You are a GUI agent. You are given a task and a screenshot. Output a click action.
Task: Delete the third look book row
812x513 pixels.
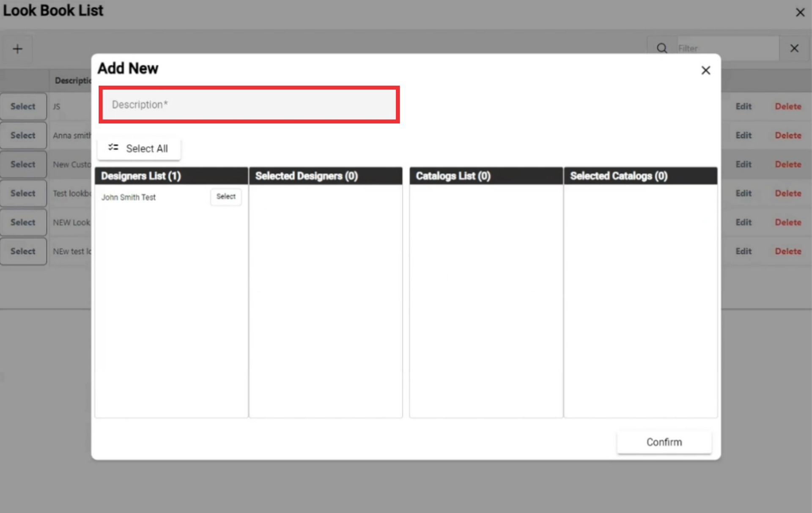click(788, 165)
